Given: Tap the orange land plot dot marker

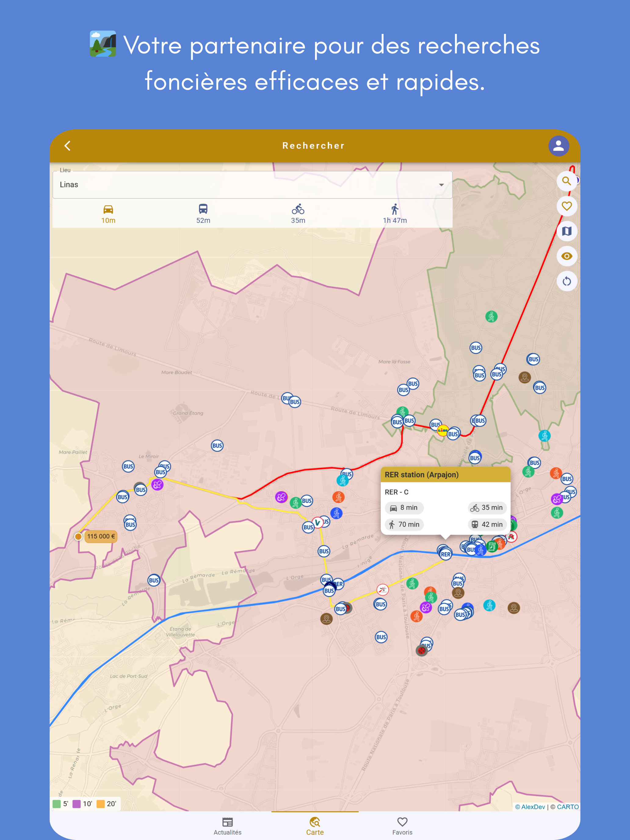Looking at the screenshot, I should [78, 536].
